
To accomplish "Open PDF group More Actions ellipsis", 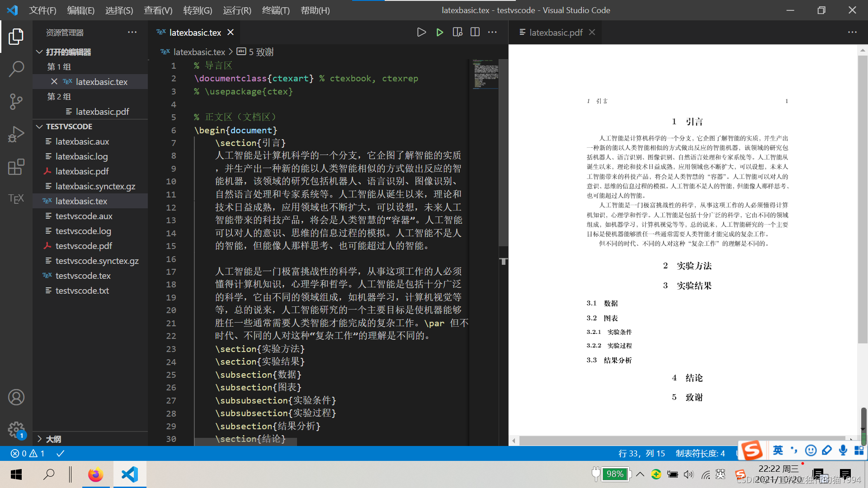I will 852,32.
